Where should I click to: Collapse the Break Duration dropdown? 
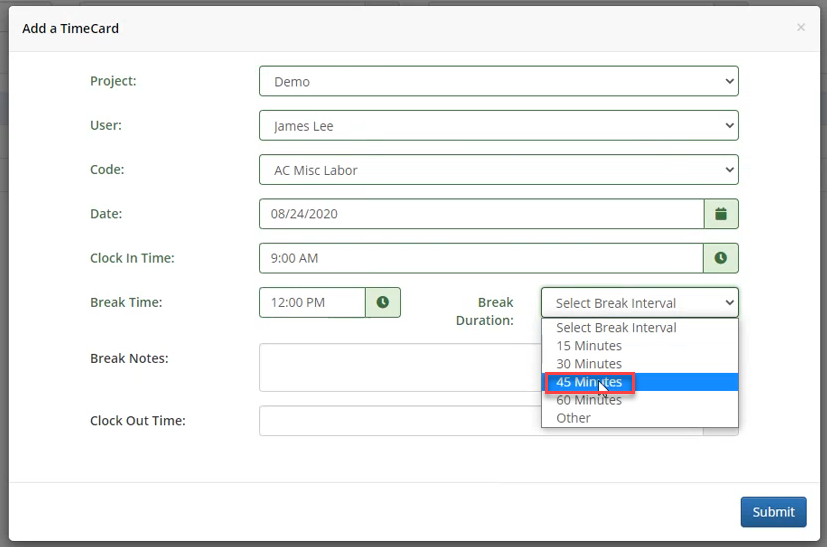639,302
